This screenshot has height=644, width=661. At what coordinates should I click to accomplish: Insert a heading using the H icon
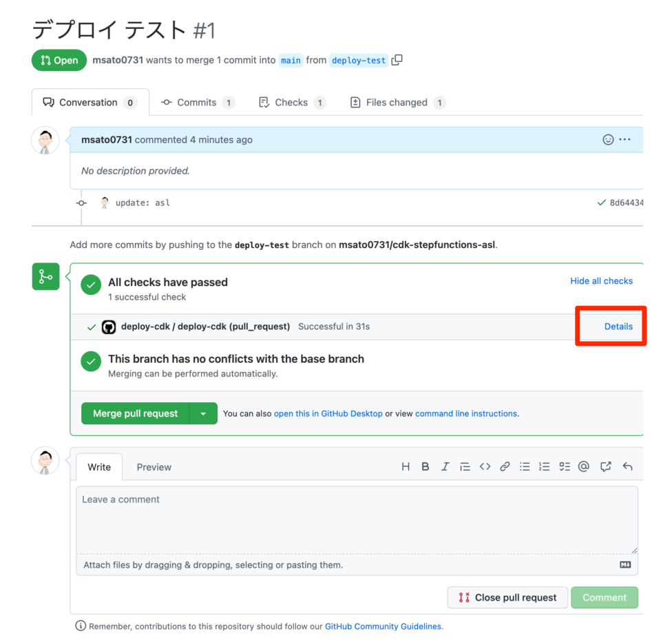[x=406, y=466]
